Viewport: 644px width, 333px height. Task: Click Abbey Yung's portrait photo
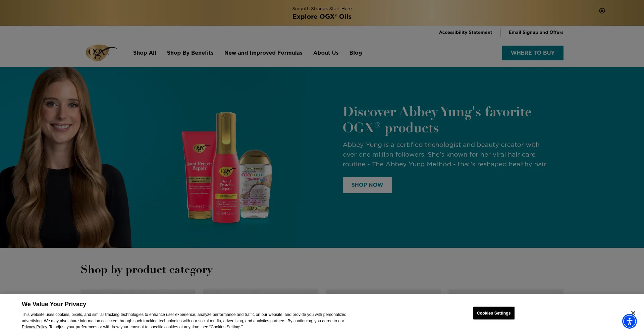point(65,158)
